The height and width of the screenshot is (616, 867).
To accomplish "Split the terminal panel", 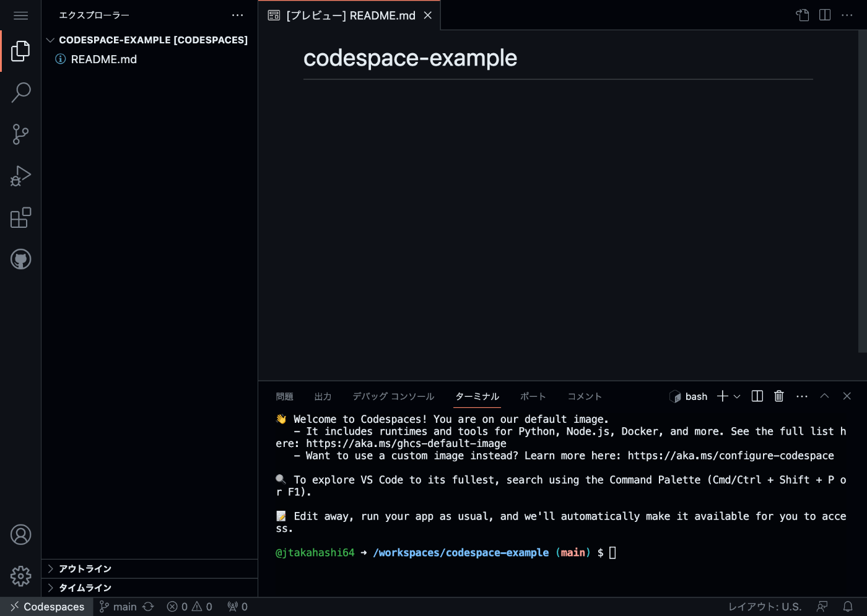I will pyautogui.click(x=757, y=396).
